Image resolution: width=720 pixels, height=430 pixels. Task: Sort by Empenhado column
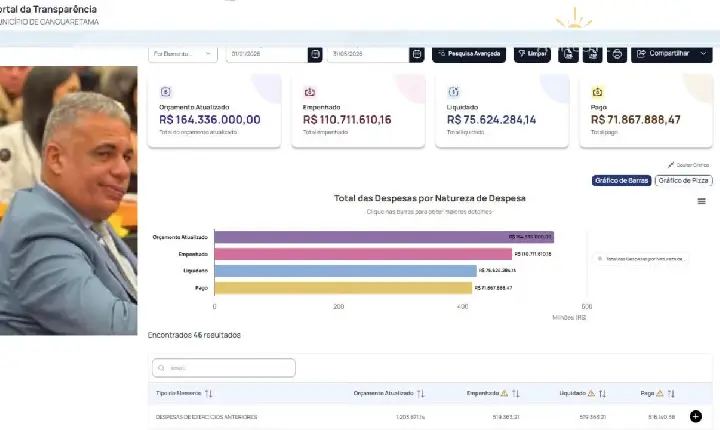(x=516, y=393)
